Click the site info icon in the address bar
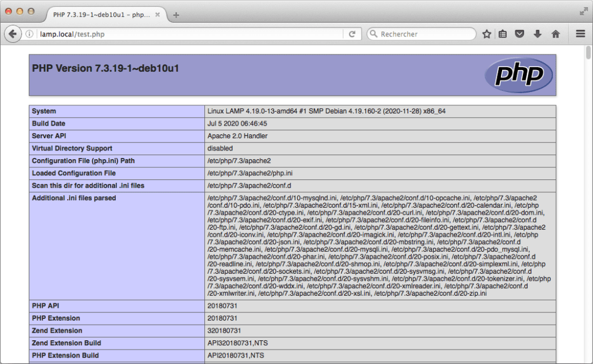This screenshot has height=364, width=593. (29, 34)
